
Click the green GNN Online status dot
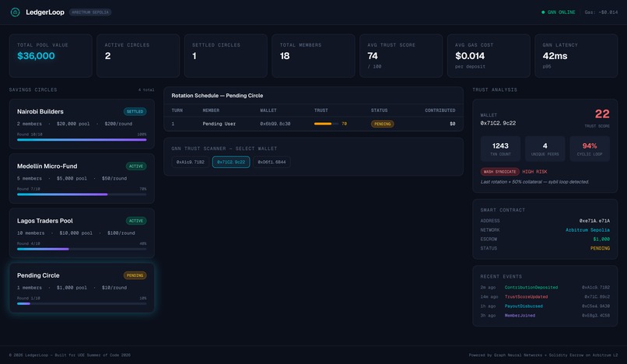point(543,12)
